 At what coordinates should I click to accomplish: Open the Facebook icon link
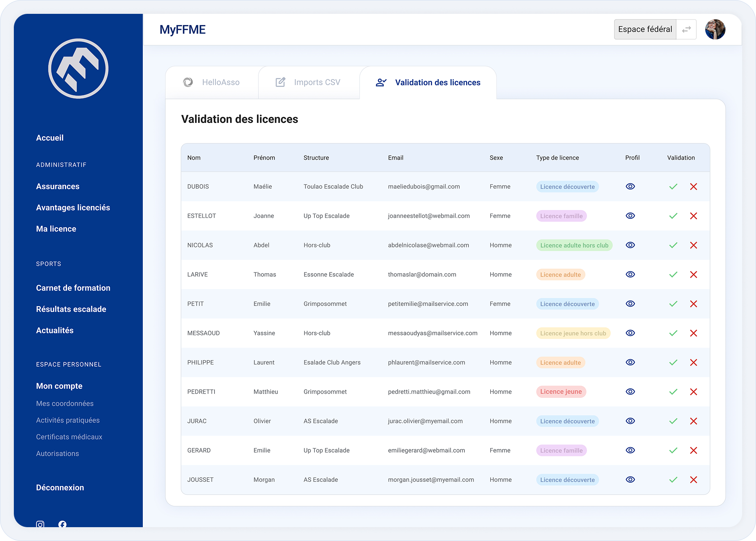[62, 524]
